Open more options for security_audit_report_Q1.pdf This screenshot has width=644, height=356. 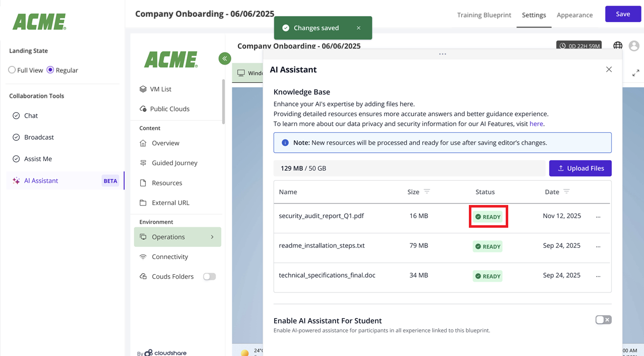point(598,217)
